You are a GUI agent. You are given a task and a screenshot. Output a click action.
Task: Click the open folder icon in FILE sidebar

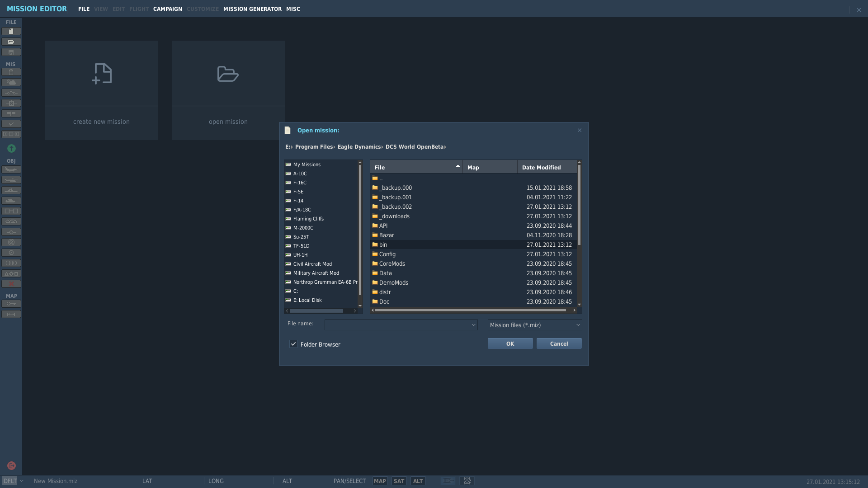pyautogui.click(x=11, y=42)
